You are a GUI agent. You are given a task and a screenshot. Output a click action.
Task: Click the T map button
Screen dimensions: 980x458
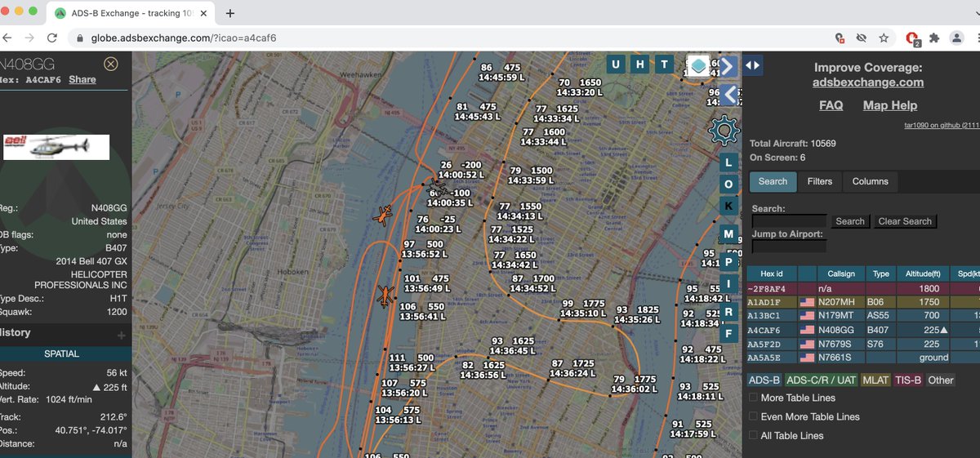click(665, 64)
